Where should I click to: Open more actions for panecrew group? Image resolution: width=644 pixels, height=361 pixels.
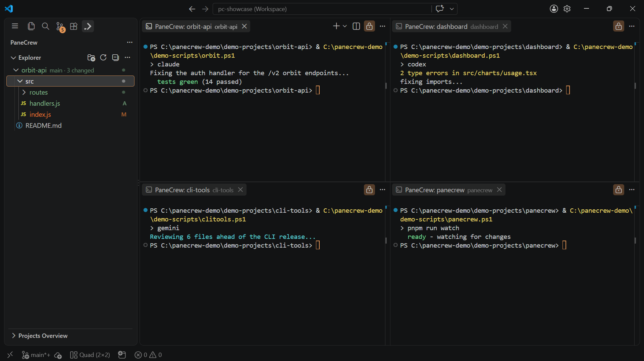(632, 190)
